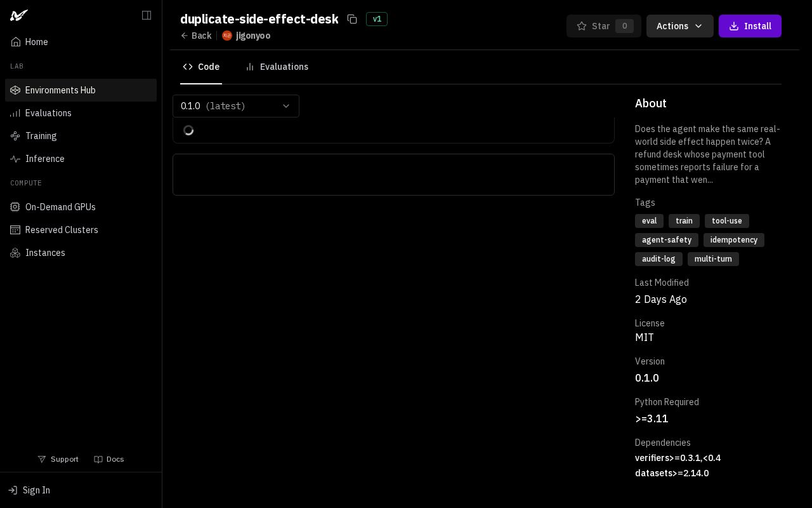The height and width of the screenshot is (508, 812).
Task: Select the multi-turn tag
Action: (713, 259)
